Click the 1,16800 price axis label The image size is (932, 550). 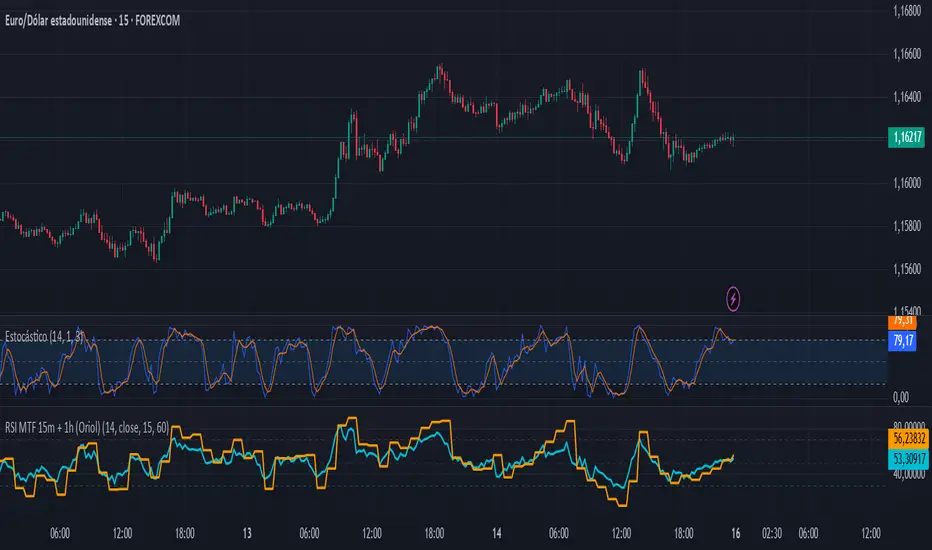907,11
